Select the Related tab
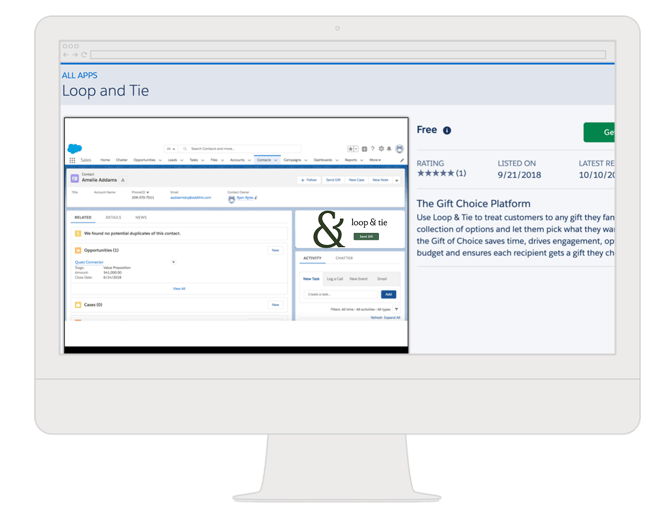This screenshot has width=670, height=520. [83, 217]
